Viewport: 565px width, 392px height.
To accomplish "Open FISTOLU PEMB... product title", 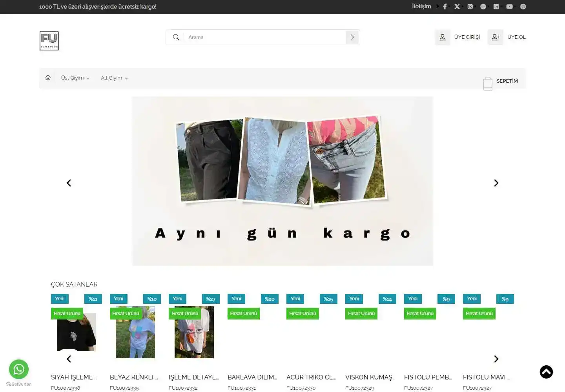I will coord(428,377).
